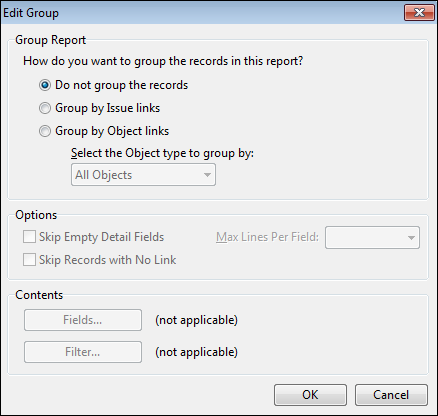
Task: Click the Max Lines Per Field label text
Action: [267, 237]
